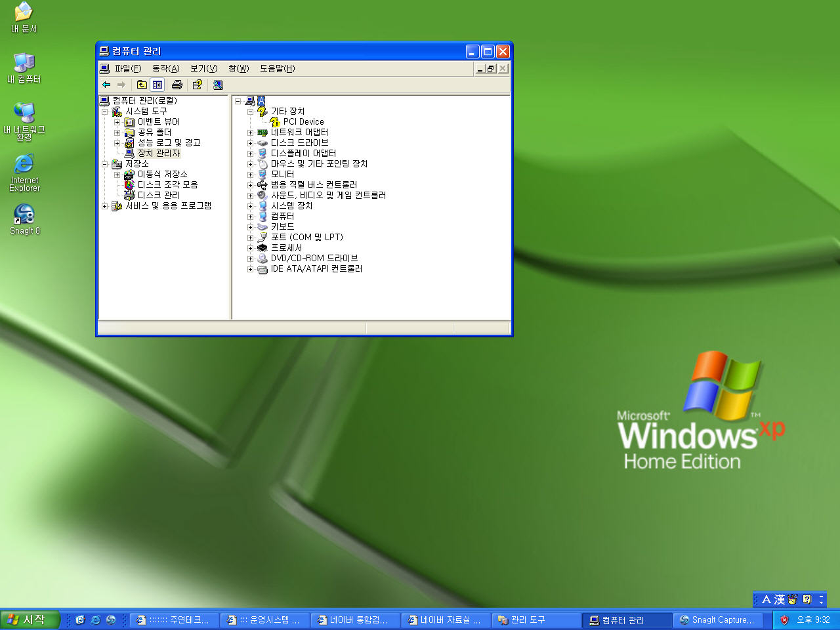This screenshot has width=840, height=630.
Task: Click the DVD/CD-ROM 드라이브 icon
Action: [x=262, y=258]
